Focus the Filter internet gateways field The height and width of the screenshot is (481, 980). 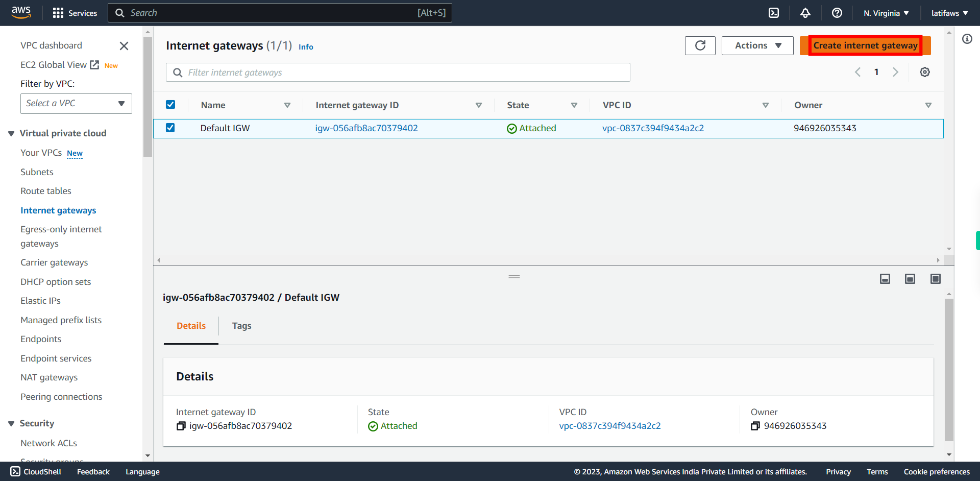398,73
